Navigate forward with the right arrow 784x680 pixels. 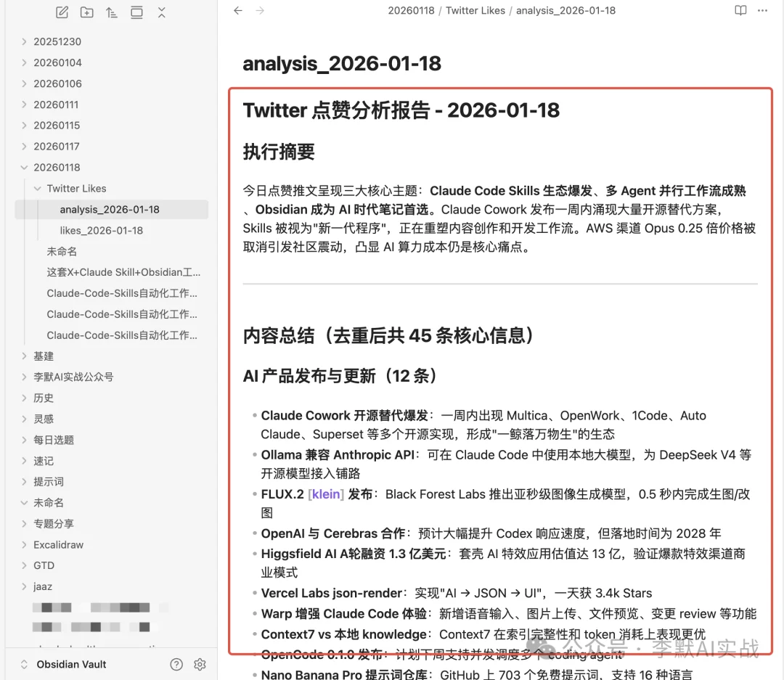[x=260, y=10]
